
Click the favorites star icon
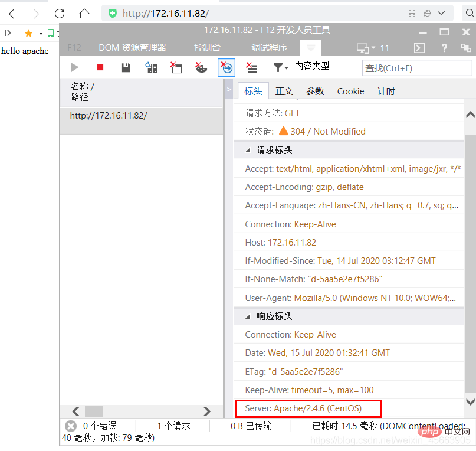coord(28,33)
